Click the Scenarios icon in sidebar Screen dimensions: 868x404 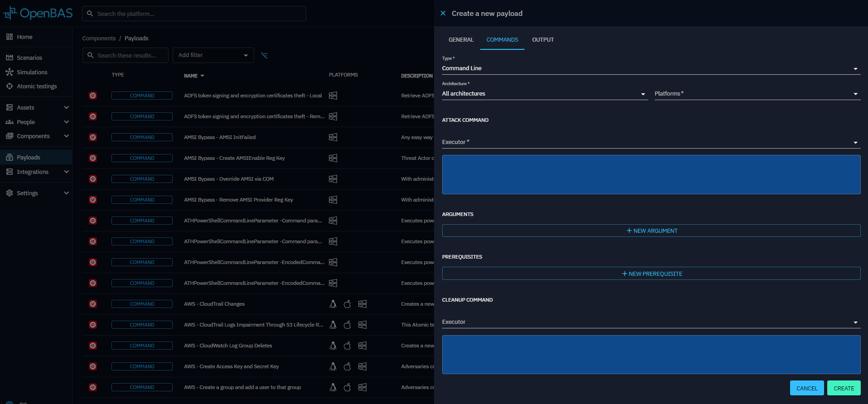tap(10, 58)
